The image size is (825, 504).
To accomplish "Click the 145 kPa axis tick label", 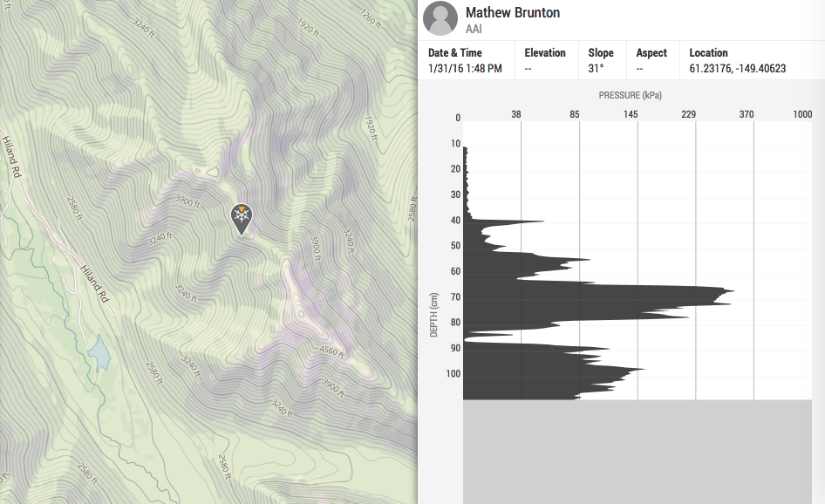I will pyautogui.click(x=631, y=114).
